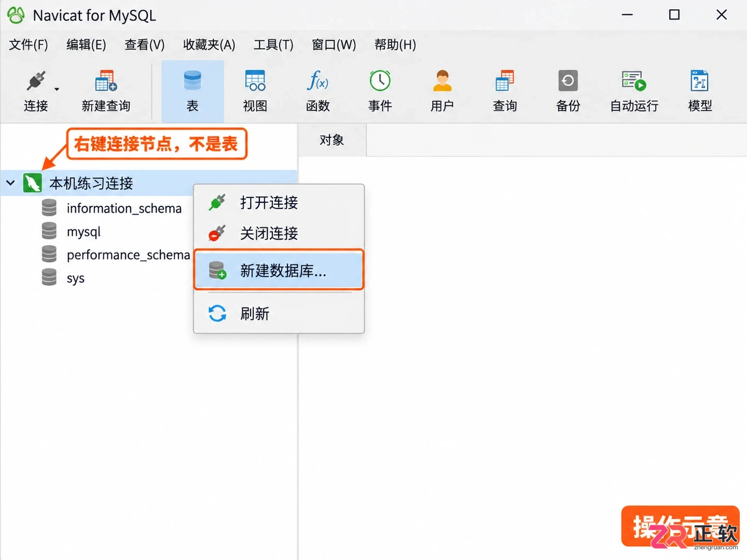
Task: Select the 本机练习连接 connection label
Action: click(91, 183)
